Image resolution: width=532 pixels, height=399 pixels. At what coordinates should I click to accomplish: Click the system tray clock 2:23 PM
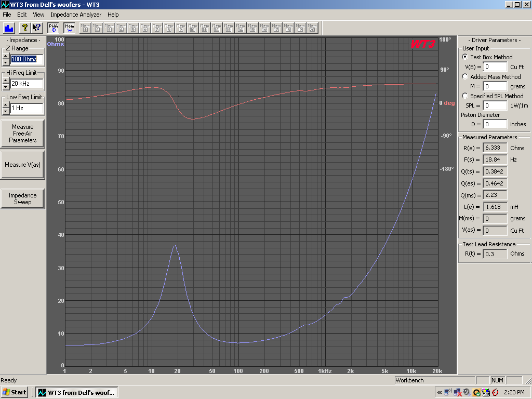514,393
